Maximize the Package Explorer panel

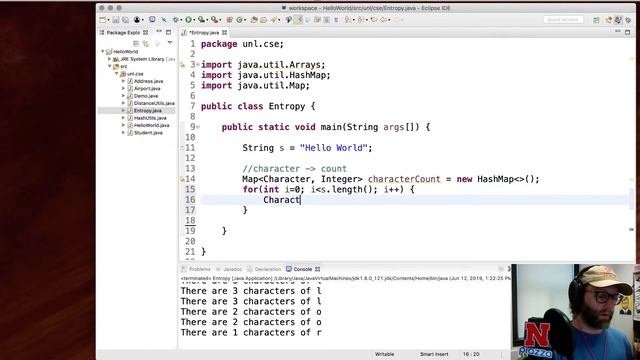169,32
